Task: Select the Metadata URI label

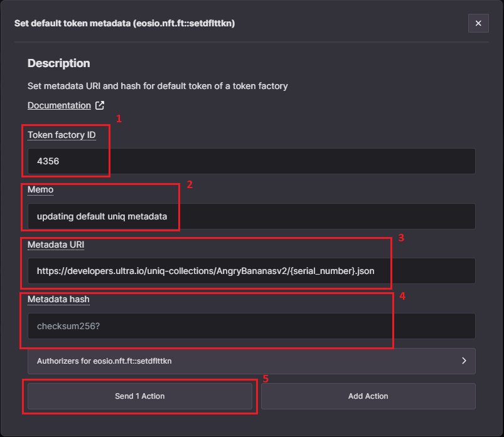Action: point(56,245)
